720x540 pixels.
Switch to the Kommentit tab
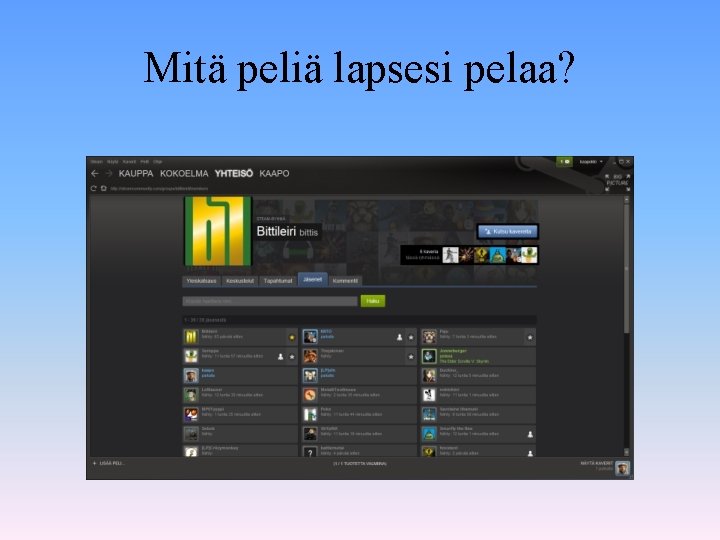pyautogui.click(x=345, y=281)
